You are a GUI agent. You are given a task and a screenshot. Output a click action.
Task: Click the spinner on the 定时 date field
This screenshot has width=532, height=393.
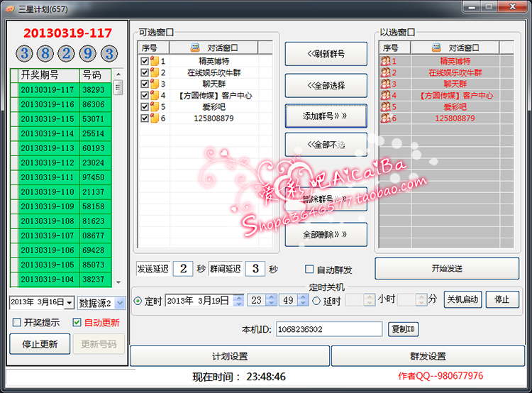[238, 301]
